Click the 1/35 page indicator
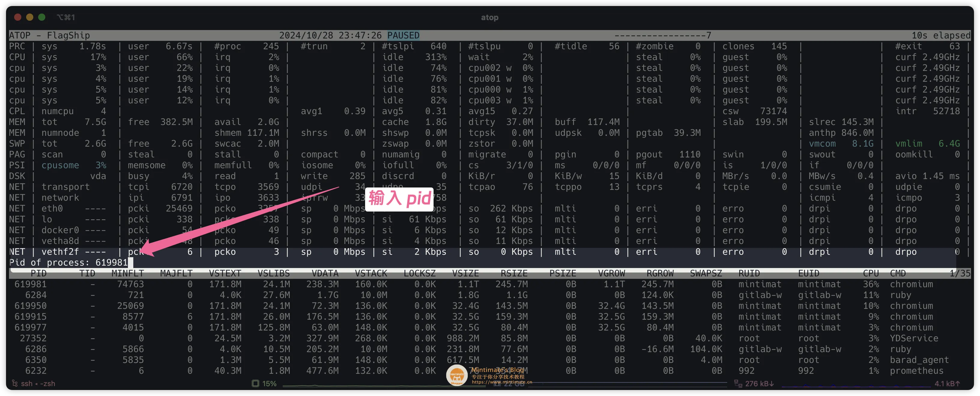 [x=960, y=273]
